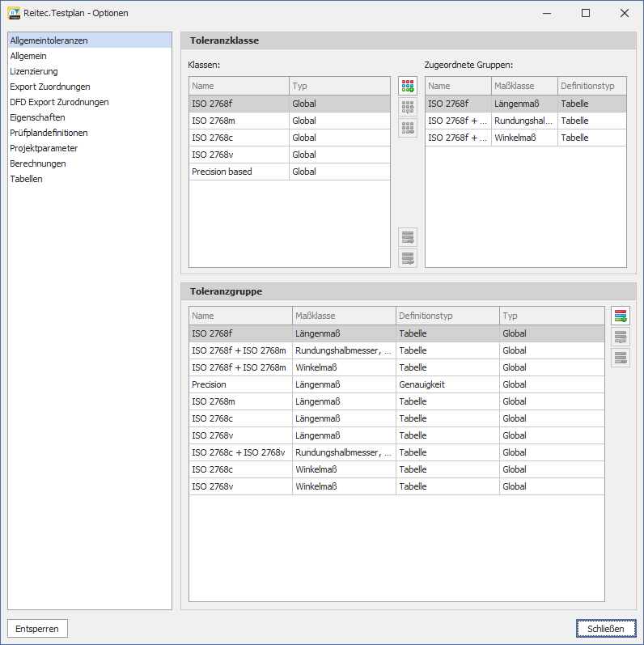Screen dimensions: 644x645
Task: Select ISO 2768m in the Klassen list
Action: pos(239,121)
